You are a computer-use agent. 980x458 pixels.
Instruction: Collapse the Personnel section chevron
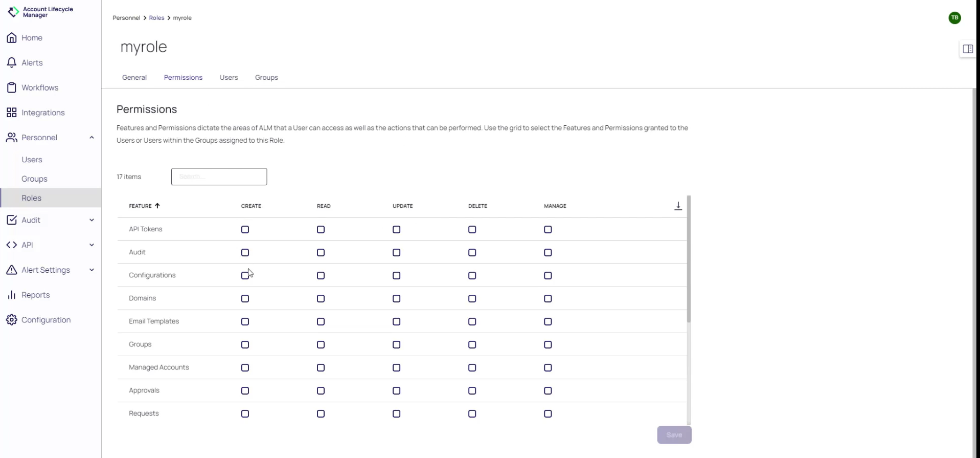point(92,138)
